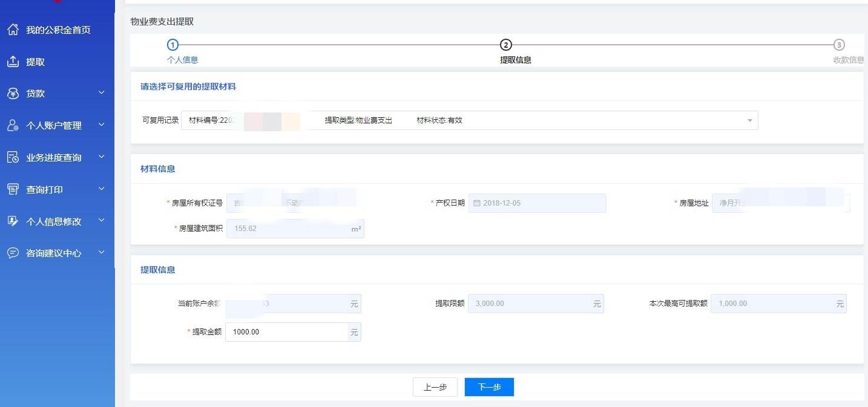Select the 提取 sidebar menu item
Screen dimensions: 868x407
(35, 62)
